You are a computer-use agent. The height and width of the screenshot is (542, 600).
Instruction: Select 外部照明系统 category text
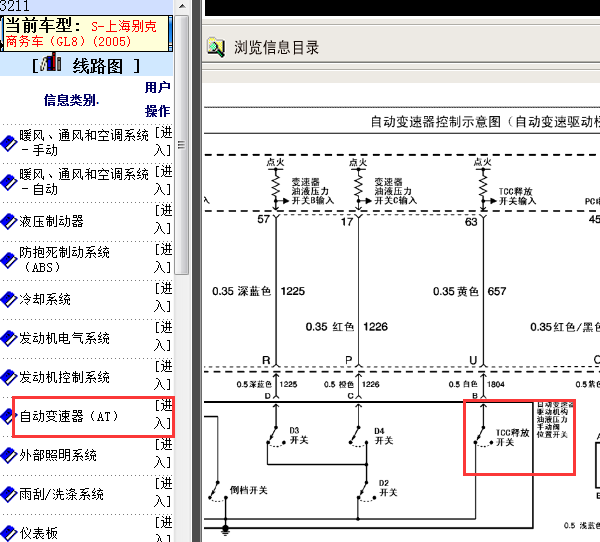pos(58,455)
